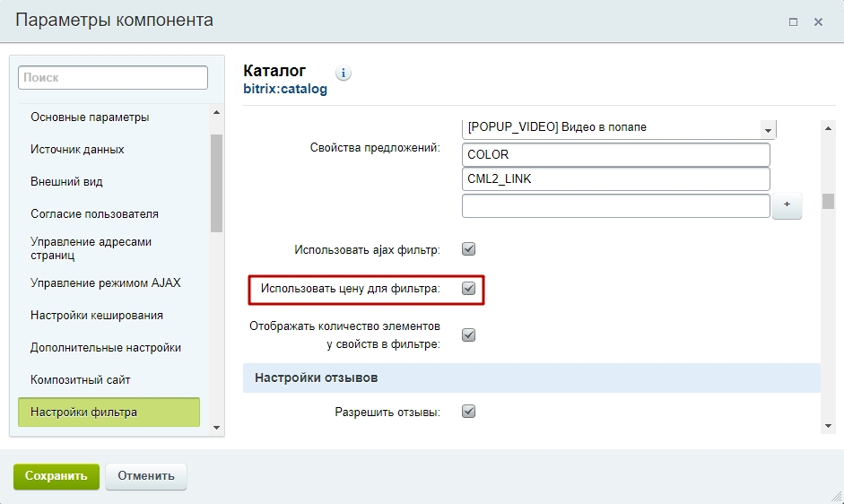Open Основные параметры section
This screenshot has width=844, height=504.
pos(90,117)
